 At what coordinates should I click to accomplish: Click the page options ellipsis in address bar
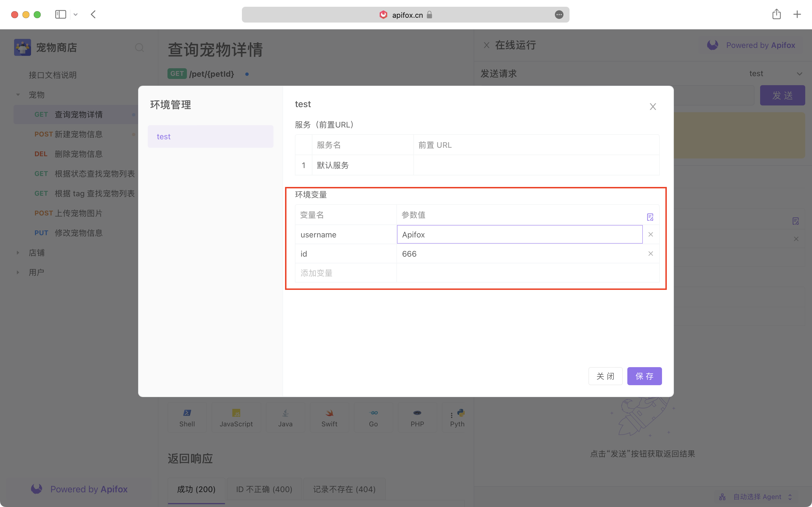coord(559,15)
